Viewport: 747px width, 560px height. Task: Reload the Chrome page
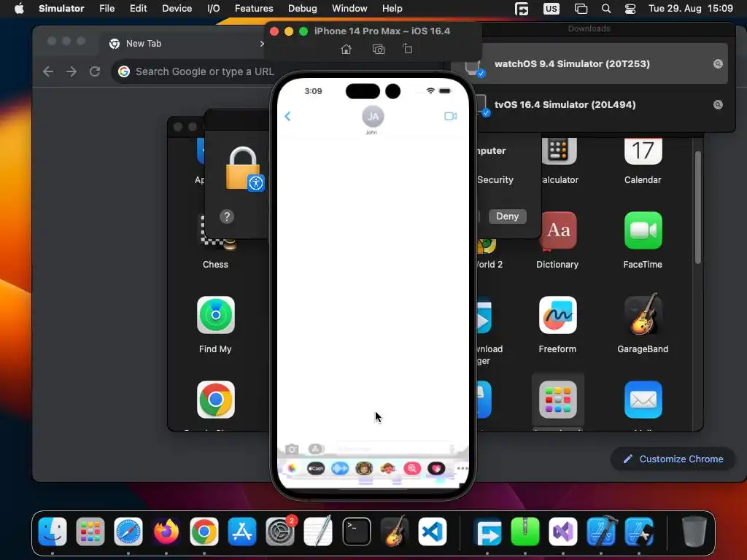[x=95, y=71]
